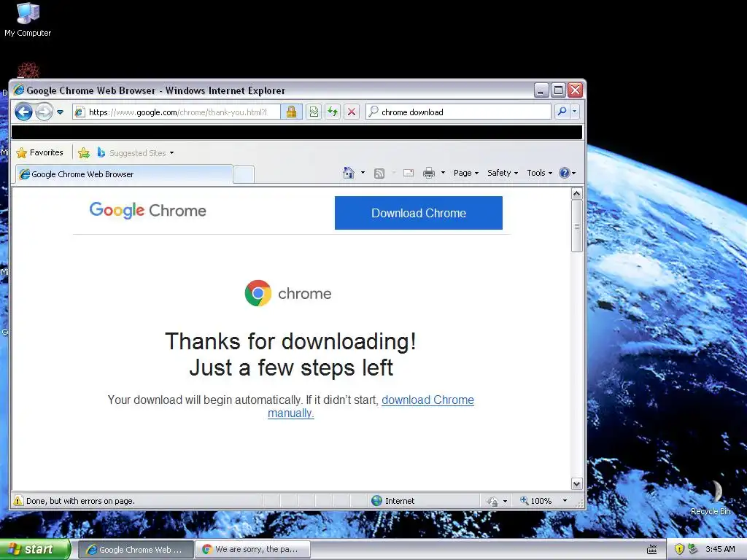This screenshot has width=747, height=560.
Task: Open the recent pages dropdown arrow
Action: point(60,112)
